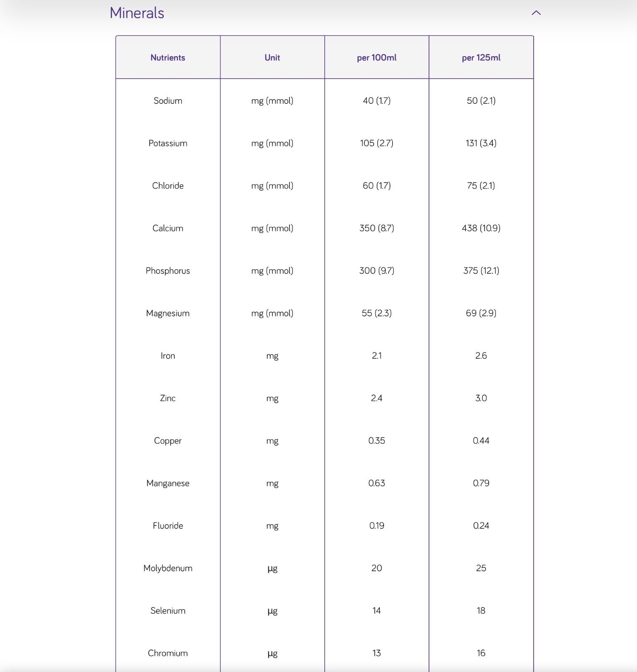Select the Potassium row label
The width and height of the screenshot is (637, 672).
(x=168, y=143)
